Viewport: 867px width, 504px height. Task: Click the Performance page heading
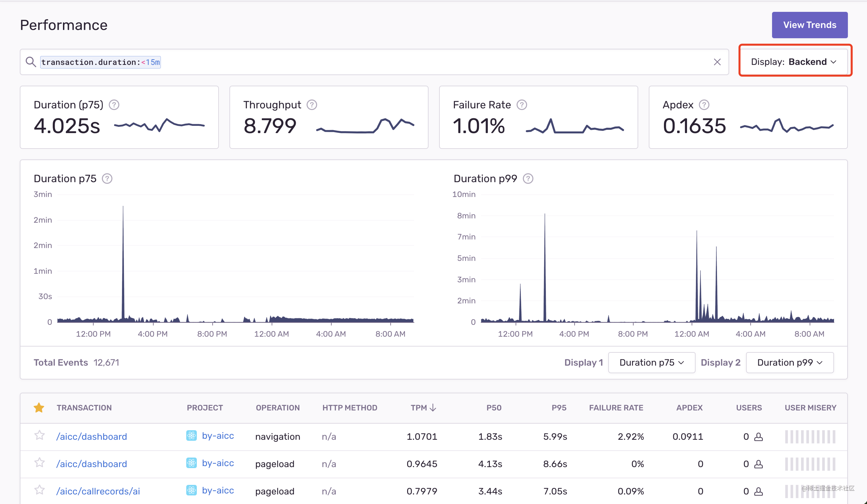64,25
